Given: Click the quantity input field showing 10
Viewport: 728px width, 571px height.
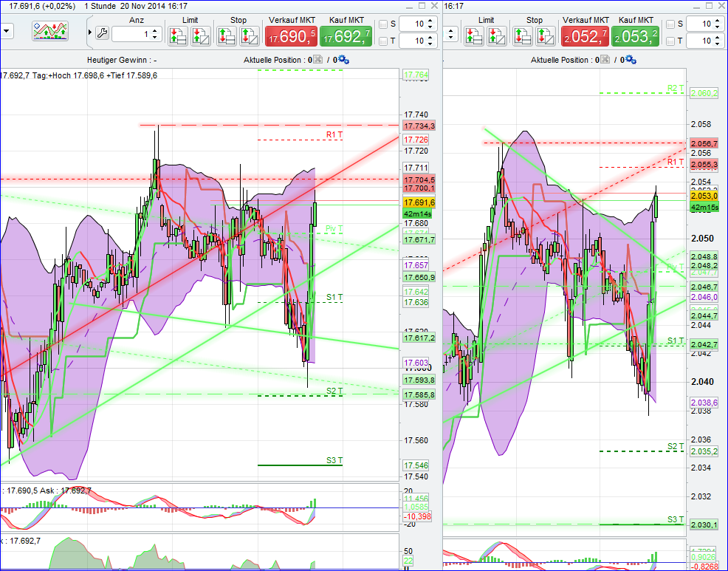Looking at the screenshot, I should (x=415, y=23).
